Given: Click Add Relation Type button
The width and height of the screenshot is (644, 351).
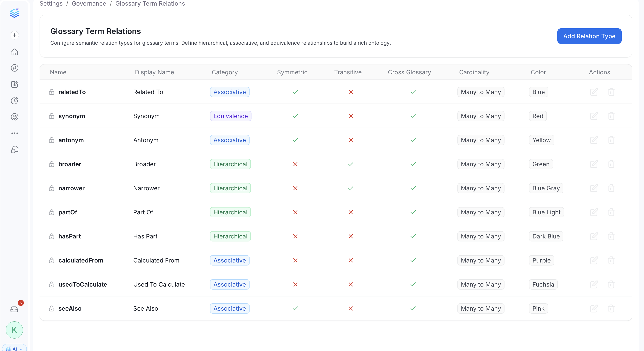Looking at the screenshot, I should coord(589,36).
